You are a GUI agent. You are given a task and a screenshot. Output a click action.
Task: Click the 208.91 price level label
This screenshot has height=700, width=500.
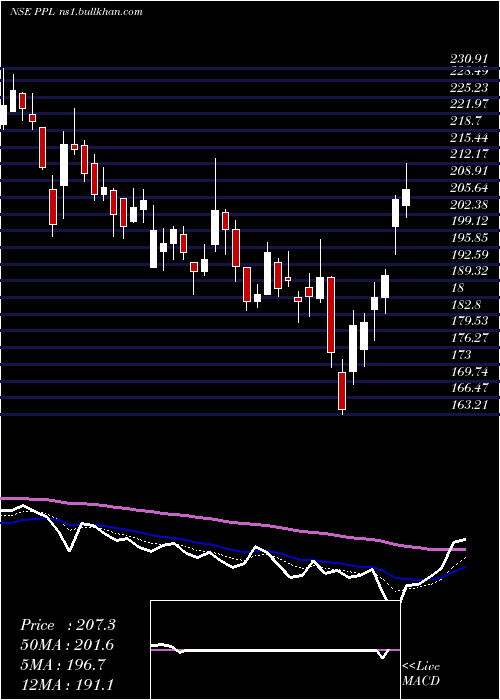(469, 171)
